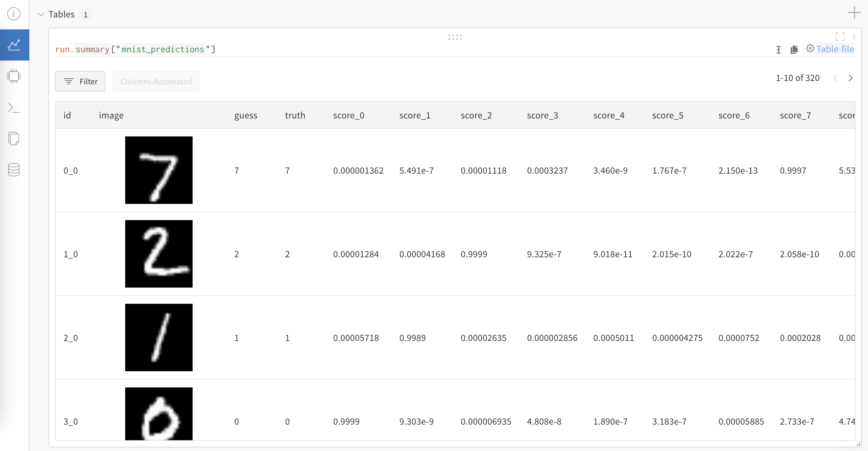Grab the panel drag handle dots
The width and height of the screenshot is (868, 451).
pyautogui.click(x=455, y=37)
